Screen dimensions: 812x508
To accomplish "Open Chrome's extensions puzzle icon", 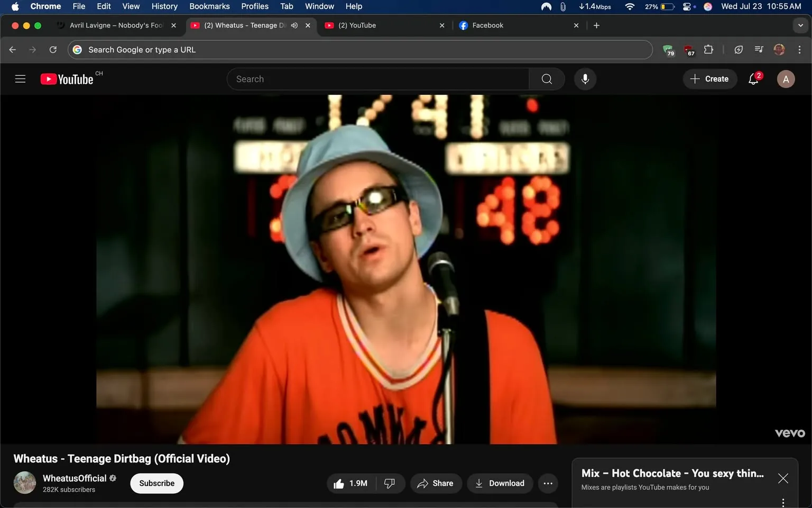I will (708, 49).
